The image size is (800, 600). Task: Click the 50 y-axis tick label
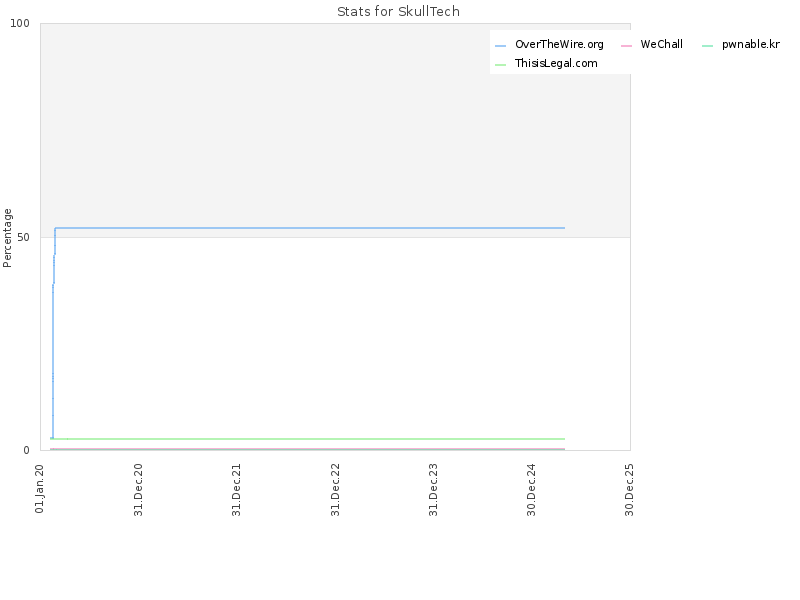23,238
